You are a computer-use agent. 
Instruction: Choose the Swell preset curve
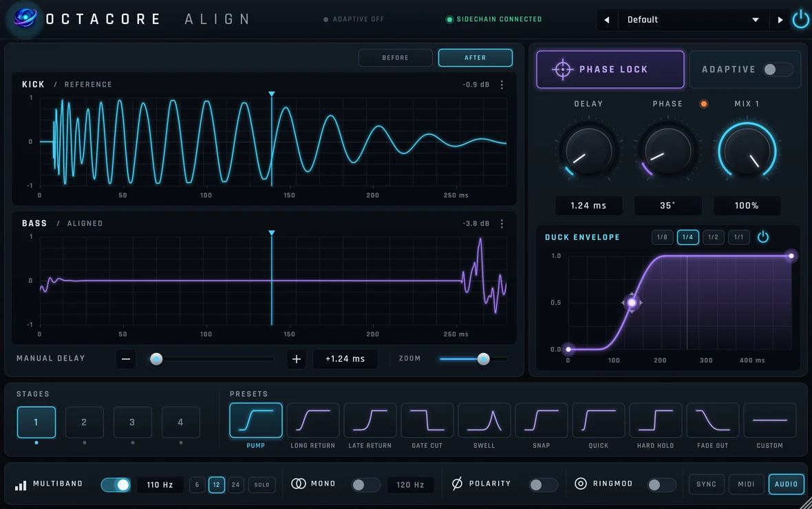pos(484,420)
